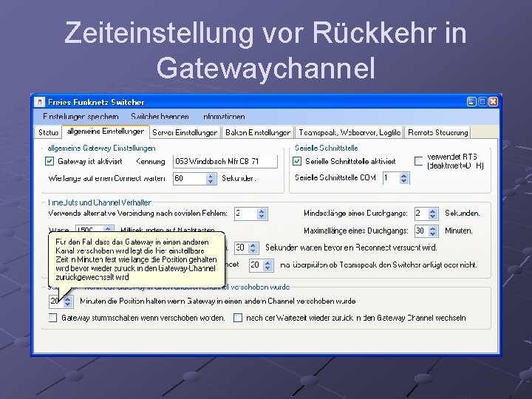Minimize the Freies Funknetz Switcher window

tap(471, 102)
